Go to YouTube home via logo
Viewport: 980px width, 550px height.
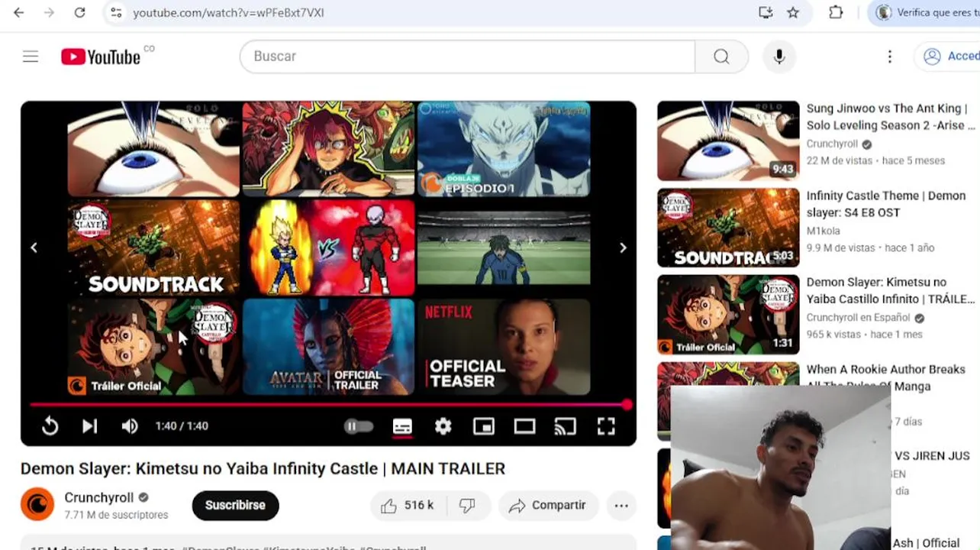(101, 57)
